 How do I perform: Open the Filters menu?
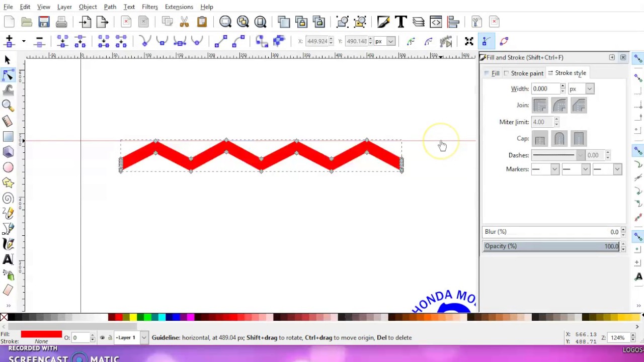pyautogui.click(x=149, y=7)
